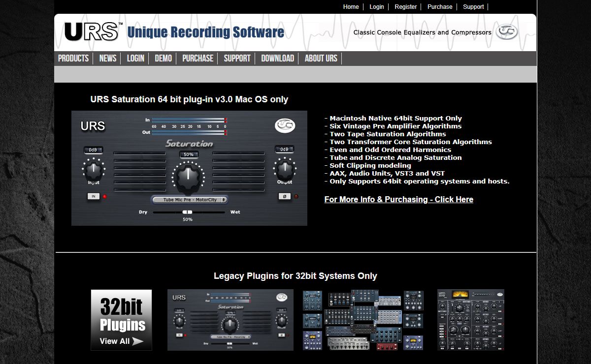Open the top Support link
Image resolution: width=591 pixels, height=364 pixels.
[x=473, y=7]
